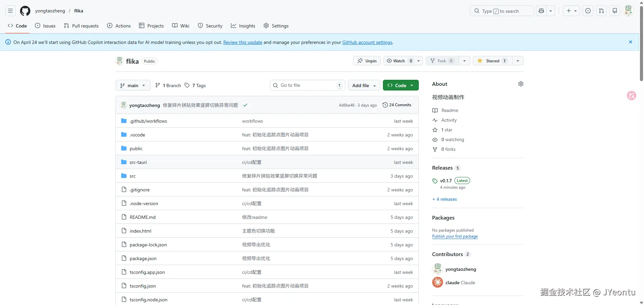Screen dimensions: 644x305
Task: Switch to the Settings tab
Action: coord(276,26)
